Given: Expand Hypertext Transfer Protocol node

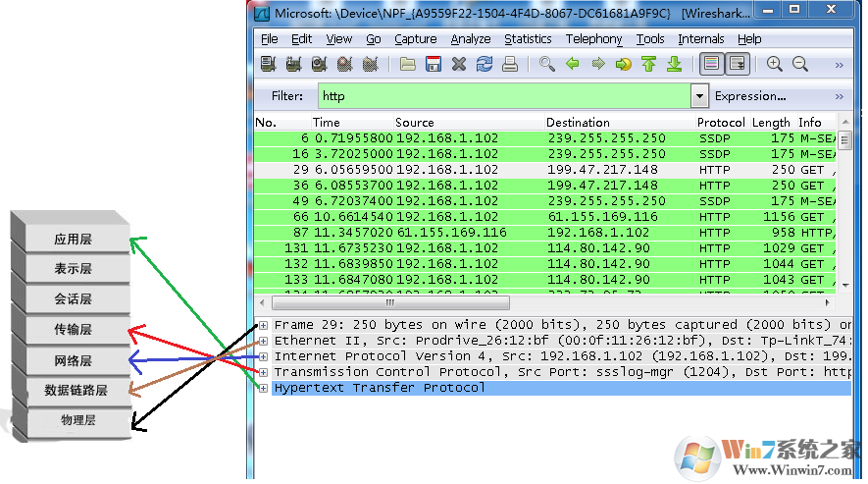Looking at the screenshot, I should 264,388.
